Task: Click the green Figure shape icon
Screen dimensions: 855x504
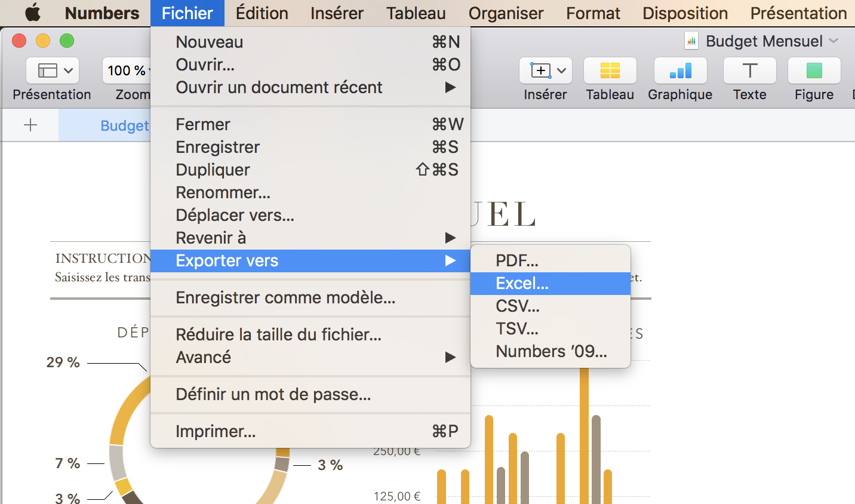Action: coord(814,71)
